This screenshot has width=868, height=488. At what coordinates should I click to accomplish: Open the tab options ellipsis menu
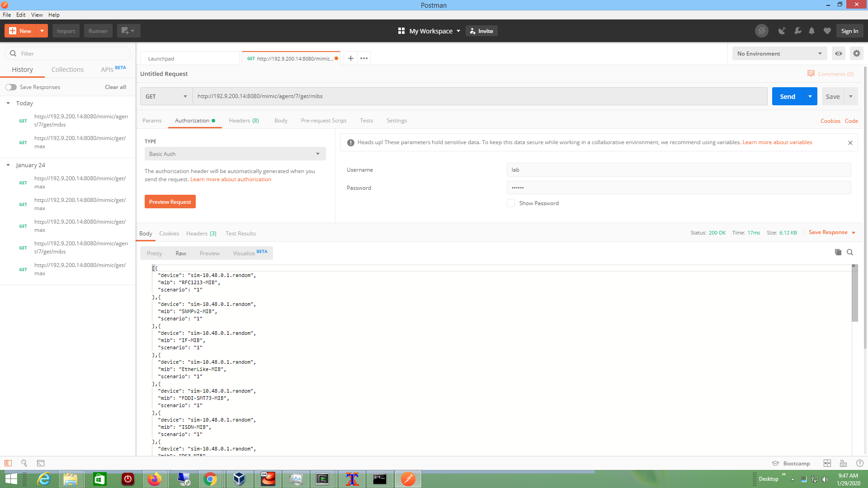pyautogui.click(x=364, y=58)
